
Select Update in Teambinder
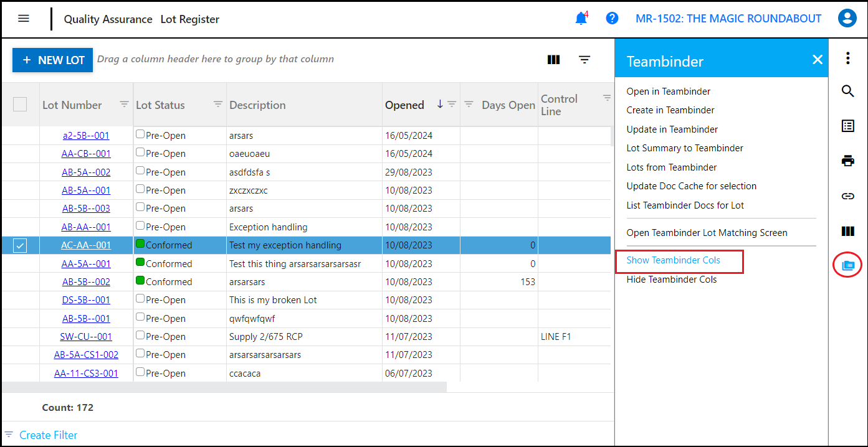tap(672, 129)
